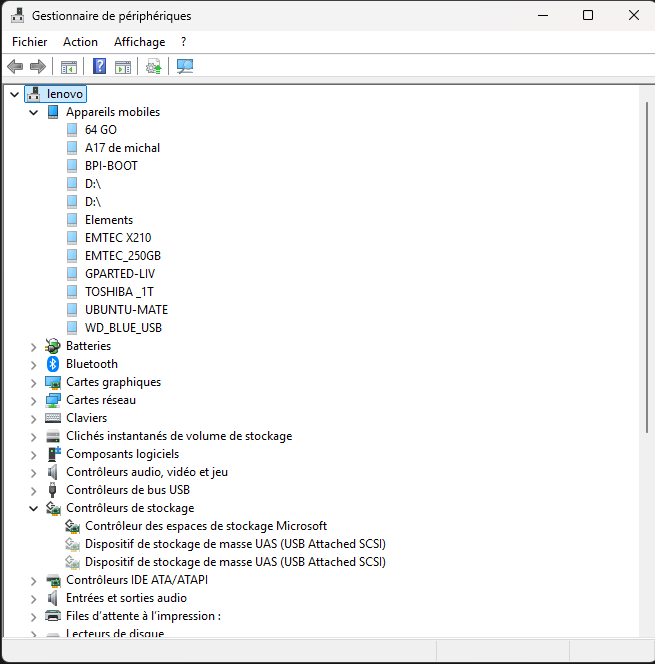655x664 pixels.
Task: Click the Appareils mobiles category icon
Action: pyautogui.click(x=53, y=112)
